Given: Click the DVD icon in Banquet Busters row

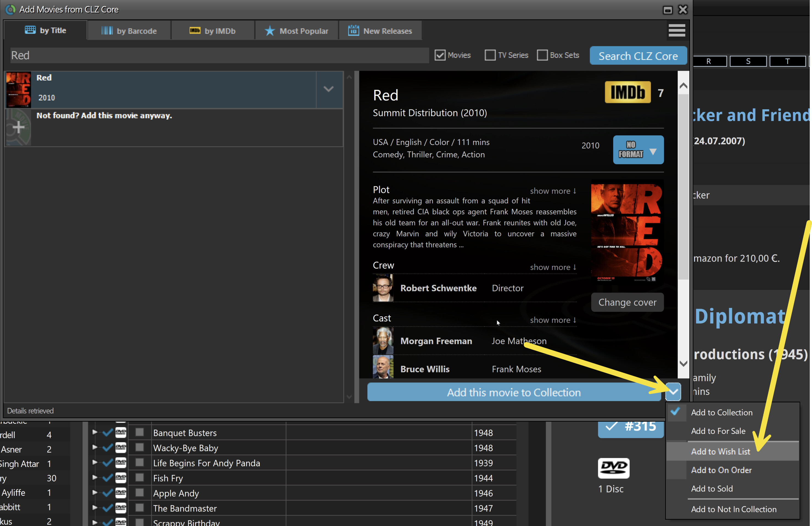Looking at the screenshot, I should [x=121, y=433].
